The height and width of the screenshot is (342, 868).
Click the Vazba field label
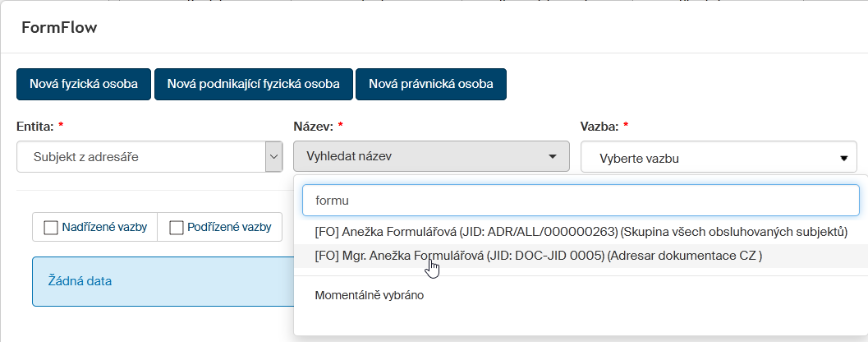tap(599, 126)
